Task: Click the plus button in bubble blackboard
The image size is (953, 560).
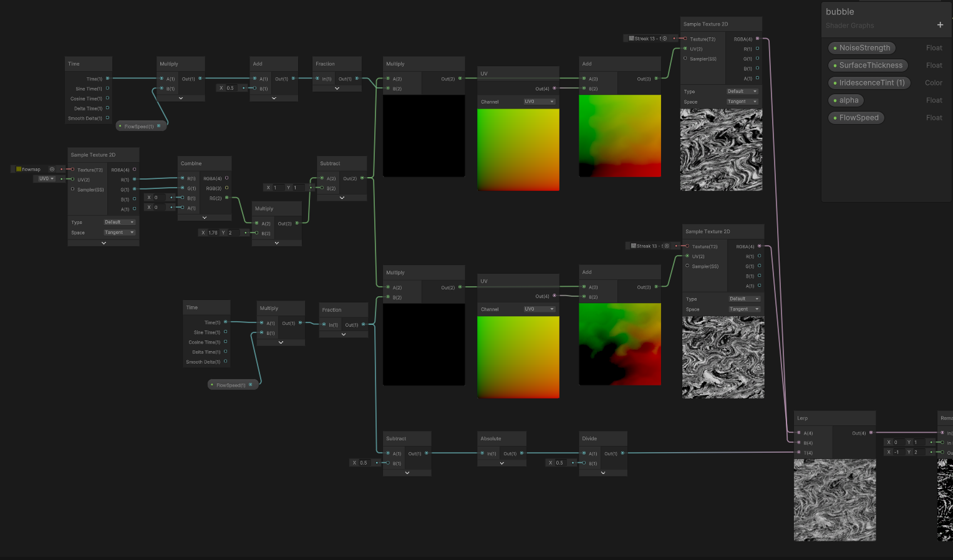Action: click(940, 25)
